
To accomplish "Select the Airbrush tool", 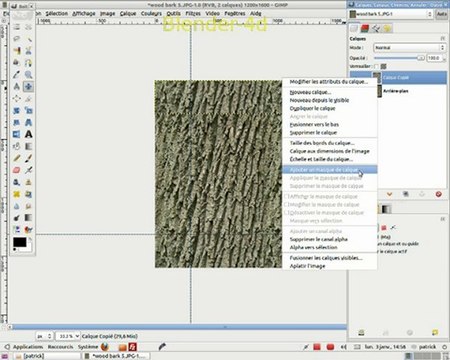I will click(28, 170).
